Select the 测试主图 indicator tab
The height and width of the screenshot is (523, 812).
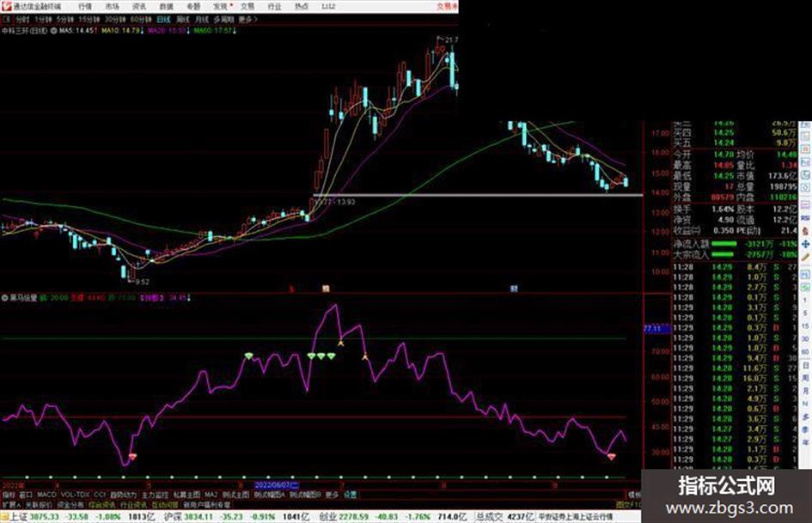[x=235, y=495]
